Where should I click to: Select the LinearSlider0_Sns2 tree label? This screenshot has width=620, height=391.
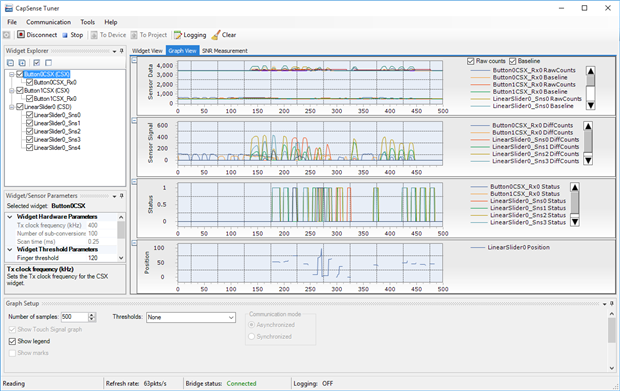(57, 132)
